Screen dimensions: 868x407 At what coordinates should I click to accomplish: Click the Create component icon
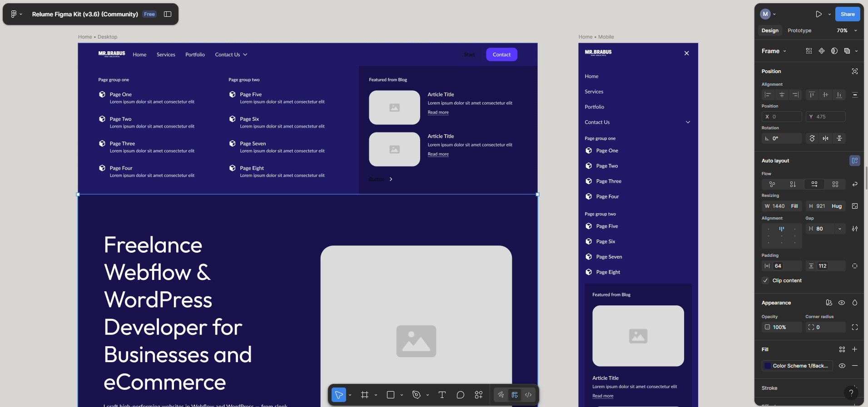point(822,51)
